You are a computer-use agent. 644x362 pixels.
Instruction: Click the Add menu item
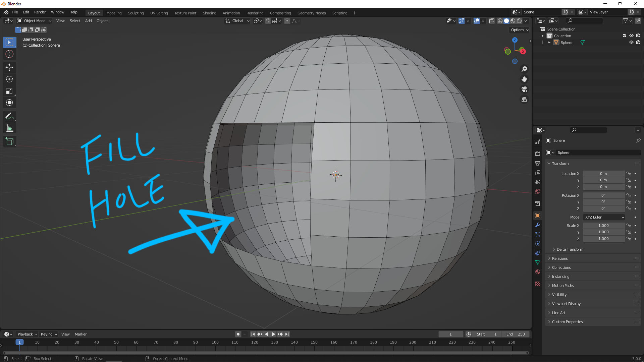[88, 21]
